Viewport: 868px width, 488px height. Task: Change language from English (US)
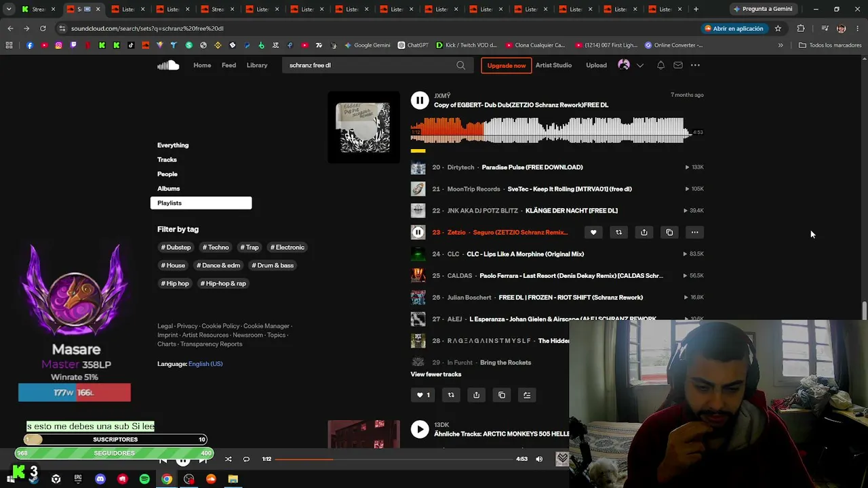[x=205, y=364]
